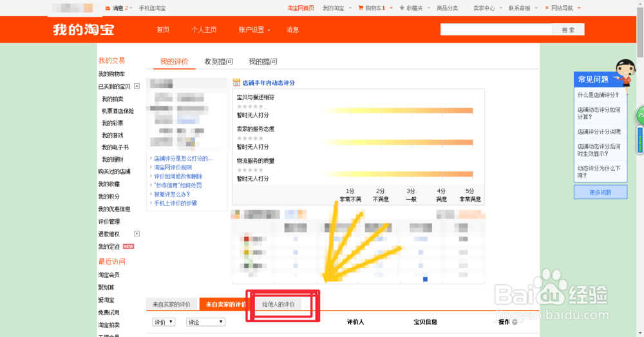Open 被差评怎么办 link
Screen dimensions: 644x337
172,195
